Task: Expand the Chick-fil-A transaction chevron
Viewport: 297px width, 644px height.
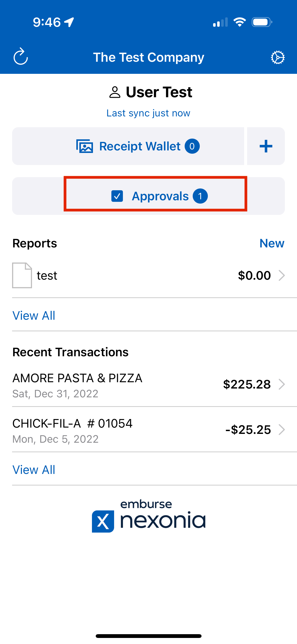Action: coord(282,430)
